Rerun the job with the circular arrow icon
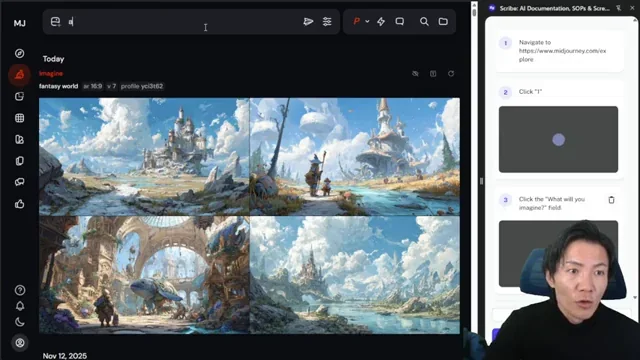Viewport: 640px width, 360px height. pyautogui.click(x=451, y=74)
